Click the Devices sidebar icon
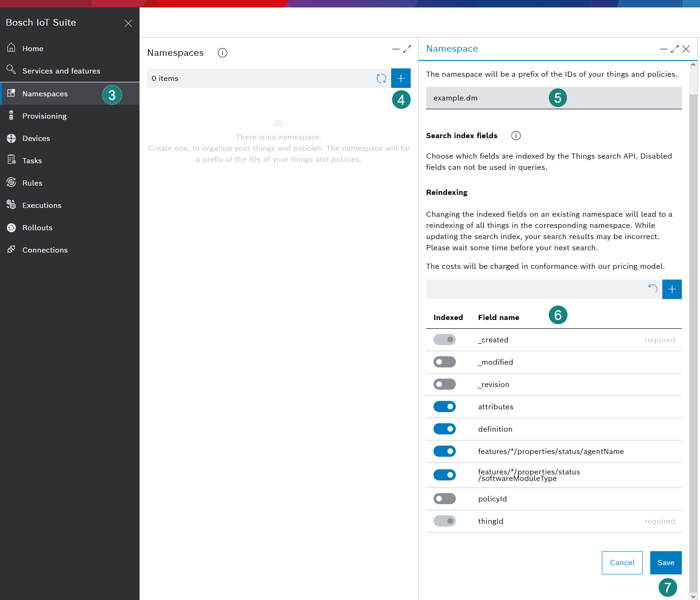 click(11, 138)
